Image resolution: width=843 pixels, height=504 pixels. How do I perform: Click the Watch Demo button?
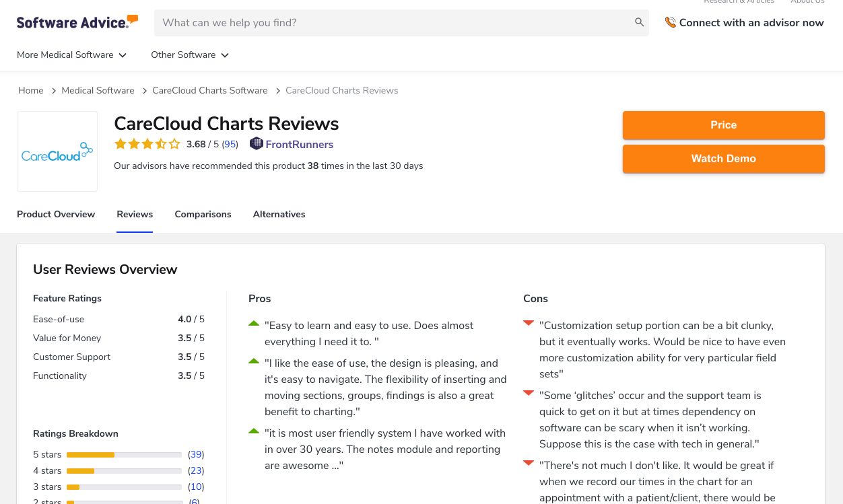723,159
